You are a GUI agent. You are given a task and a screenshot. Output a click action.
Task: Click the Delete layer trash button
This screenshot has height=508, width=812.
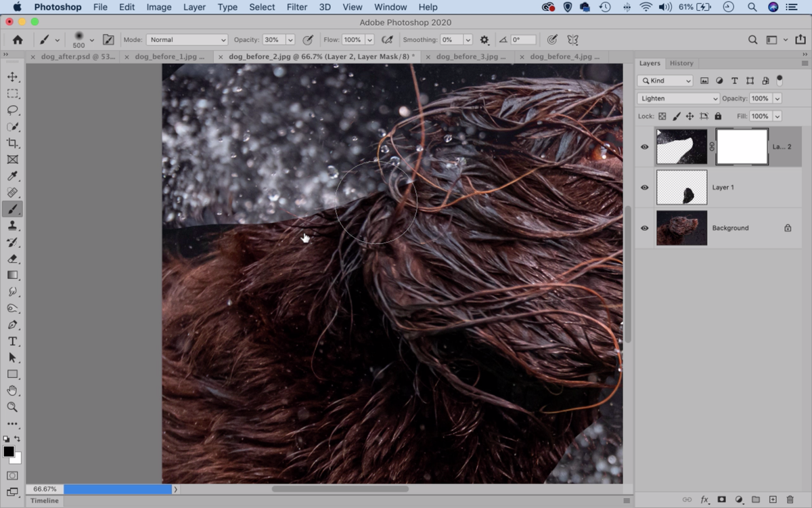[791, 498]
